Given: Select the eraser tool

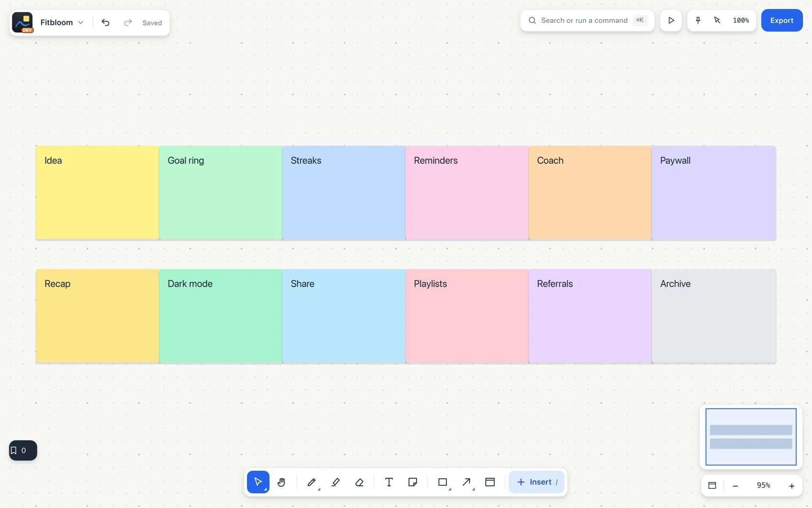Looking at the screenshot, I should click(359, 482).
